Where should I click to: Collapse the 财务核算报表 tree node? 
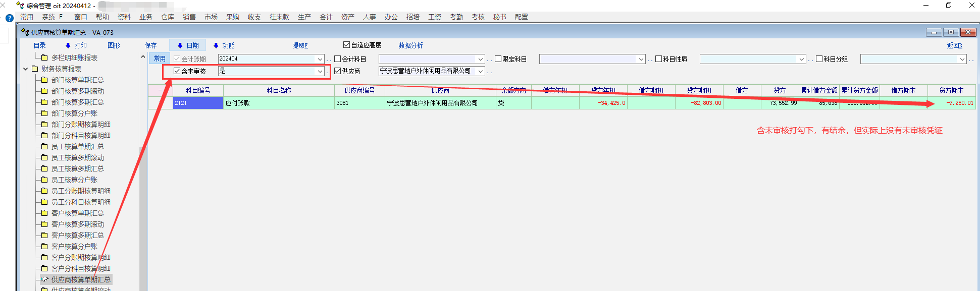(26, 69)
